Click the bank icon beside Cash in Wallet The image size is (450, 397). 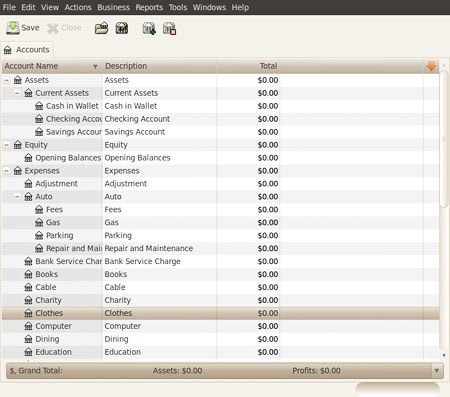(x=39, y=106)
